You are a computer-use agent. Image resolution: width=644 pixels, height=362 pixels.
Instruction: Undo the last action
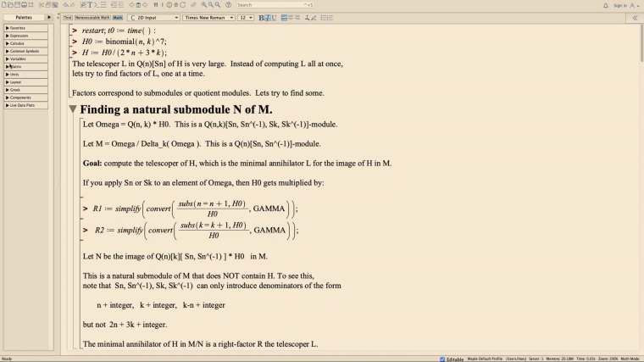pos(66,5)
